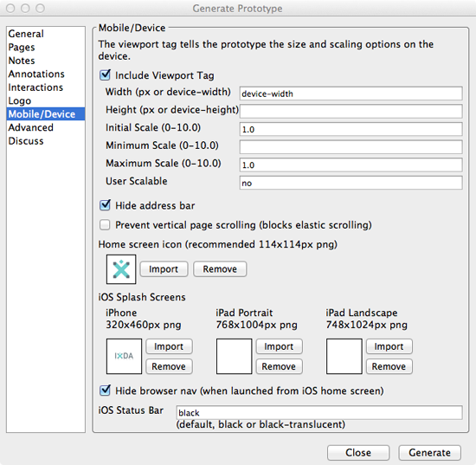This screenshot has width=476, height=465.
Task: Open the Pages settings section
Action: tap(46, 47)
